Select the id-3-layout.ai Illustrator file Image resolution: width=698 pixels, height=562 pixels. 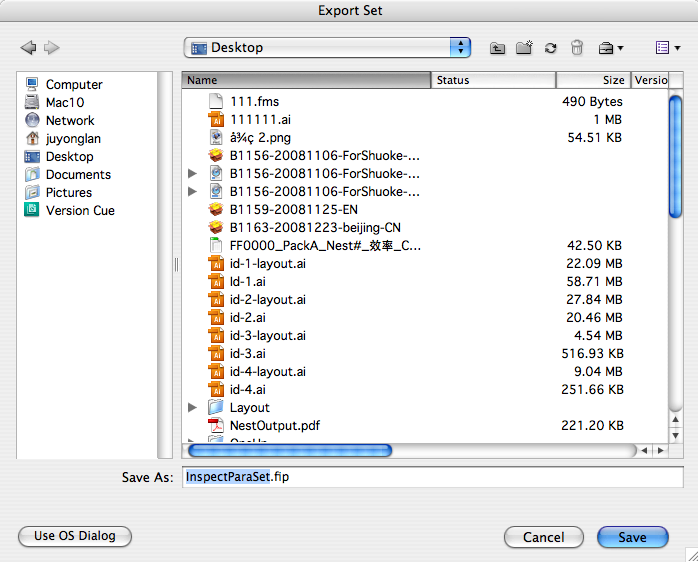tap(267, 336)
